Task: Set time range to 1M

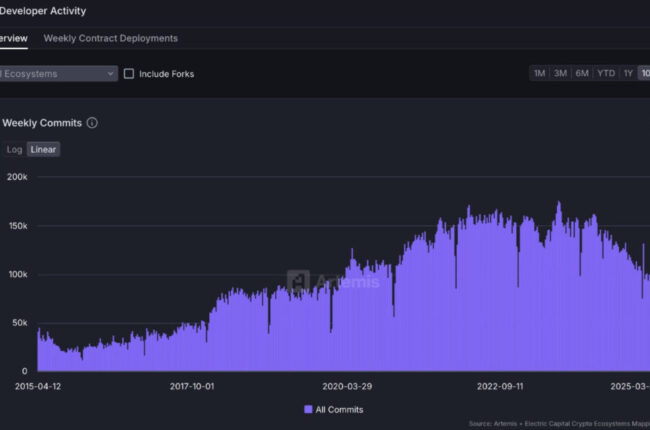Action: tap(539, 73)
